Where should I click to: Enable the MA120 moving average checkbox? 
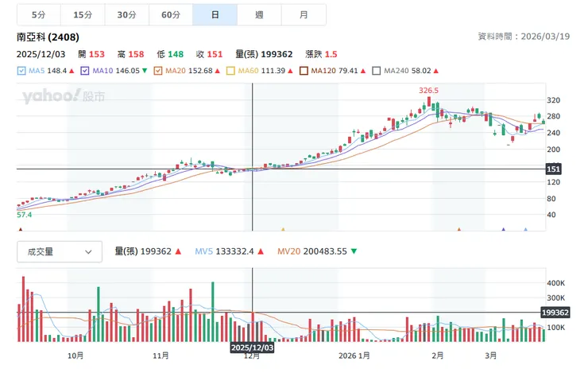click(x=304, y=71)
